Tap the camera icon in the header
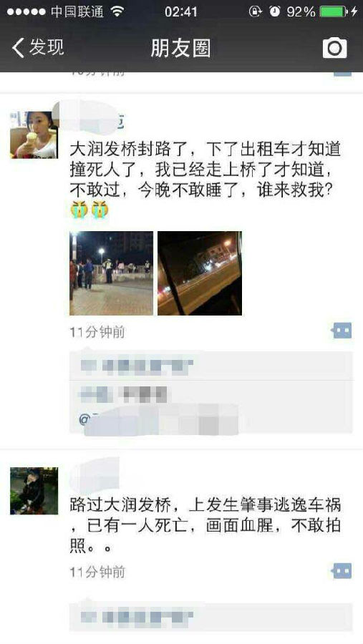363x644 pixels. tap(334, 48)
